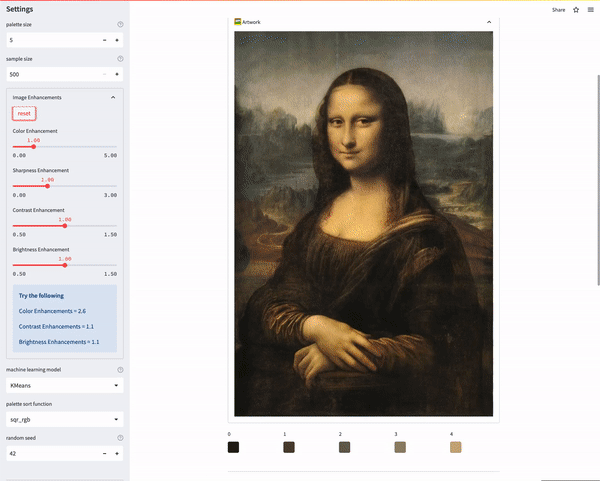Screen dimensions: 600x481
Task: Increase random seed with plus button
Action: [117, 453]
